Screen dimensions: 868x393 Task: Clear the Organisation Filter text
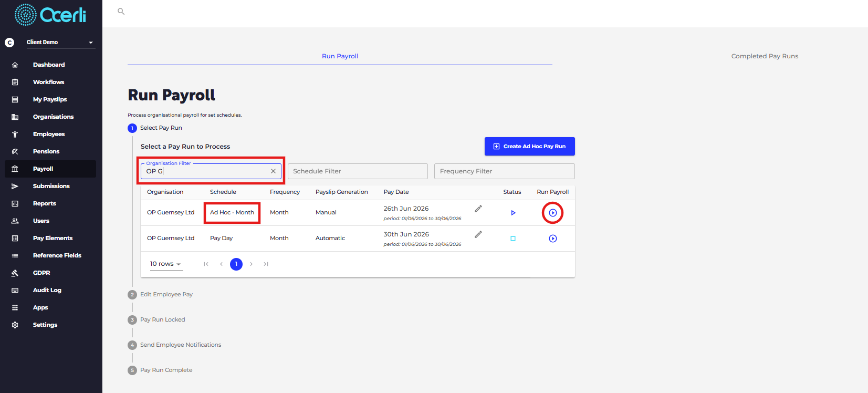pos(273,171)
